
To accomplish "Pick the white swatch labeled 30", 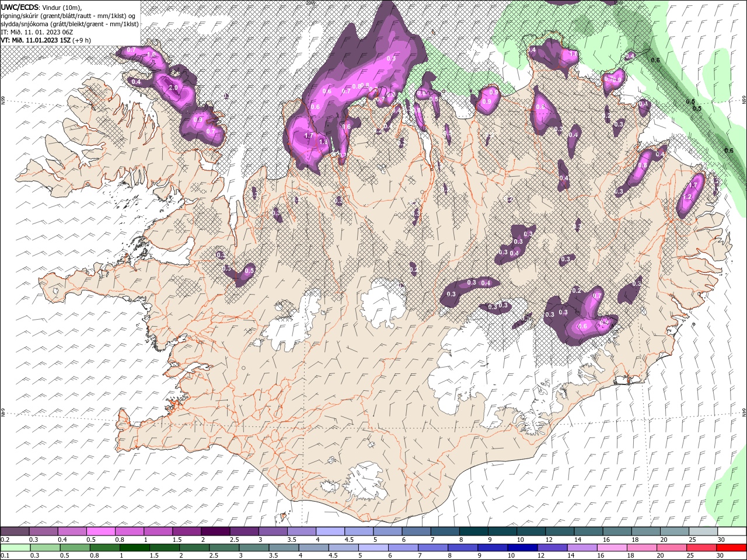I will click(x=731, y=531).
